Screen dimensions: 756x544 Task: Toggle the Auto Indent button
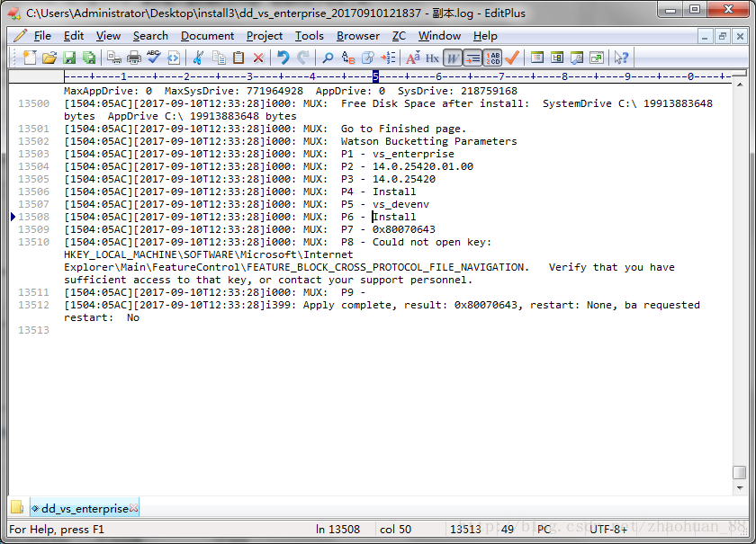(472, 58)
